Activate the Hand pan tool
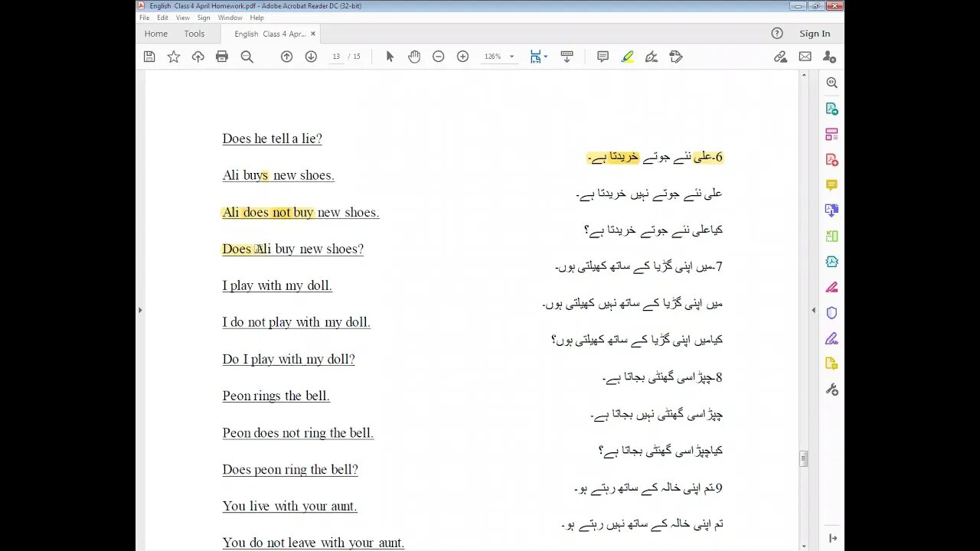 click(x=414, y=57)
